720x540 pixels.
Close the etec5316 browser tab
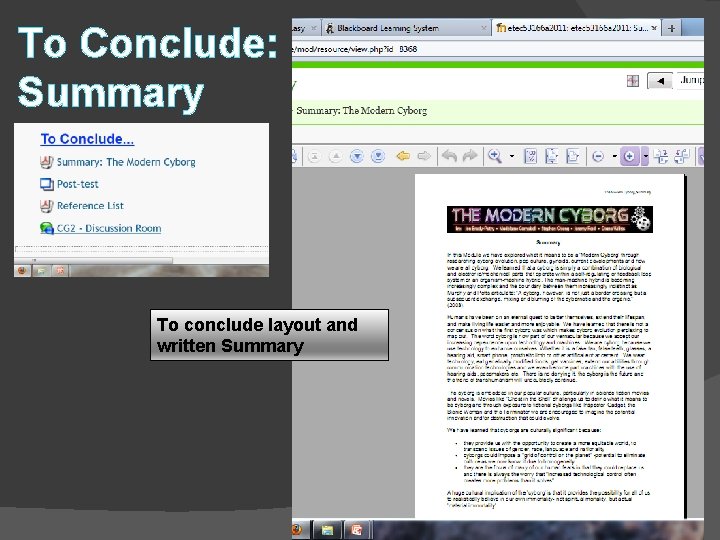(654, 28)
